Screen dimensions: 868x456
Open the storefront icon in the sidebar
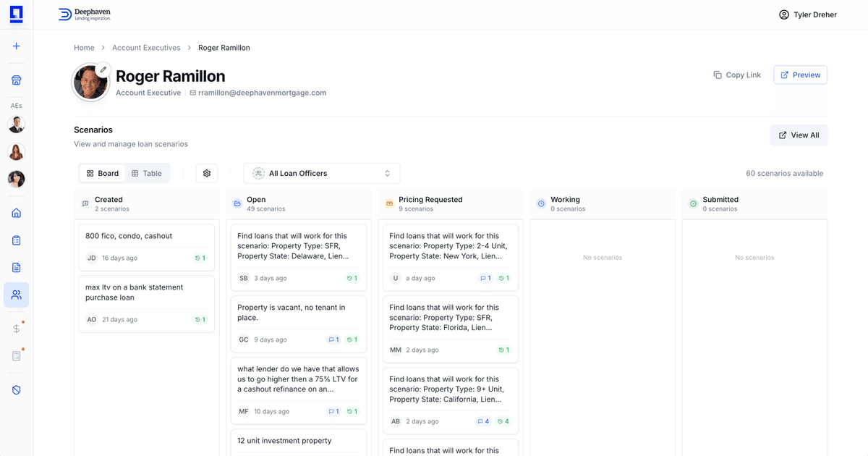pos(16,80)
